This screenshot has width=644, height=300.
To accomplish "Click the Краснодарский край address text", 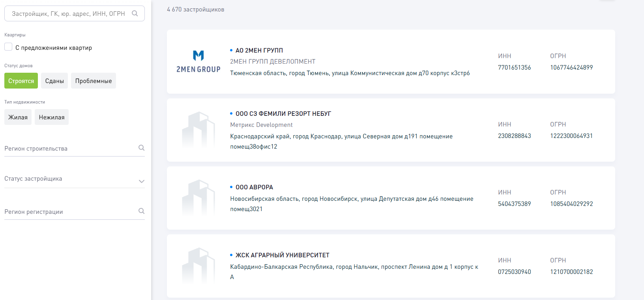I will tap(341, 142).
